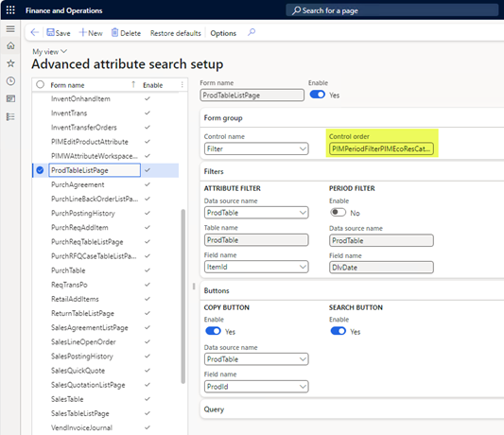Open Workspaces icon in sidebar
The image size is (504, 435).
10,98
